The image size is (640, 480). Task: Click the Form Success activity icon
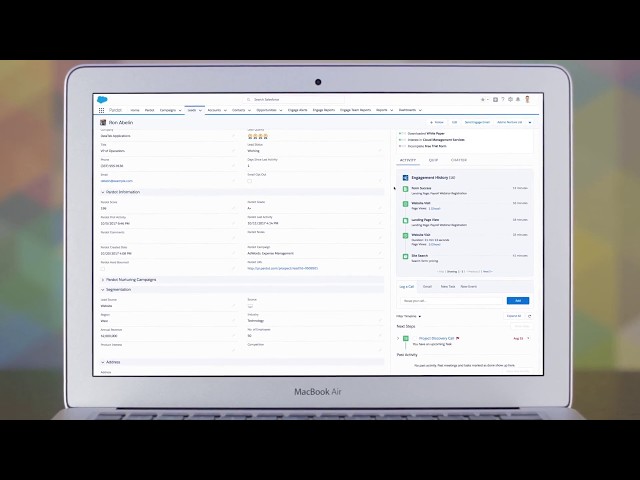(x=405, y=189)
